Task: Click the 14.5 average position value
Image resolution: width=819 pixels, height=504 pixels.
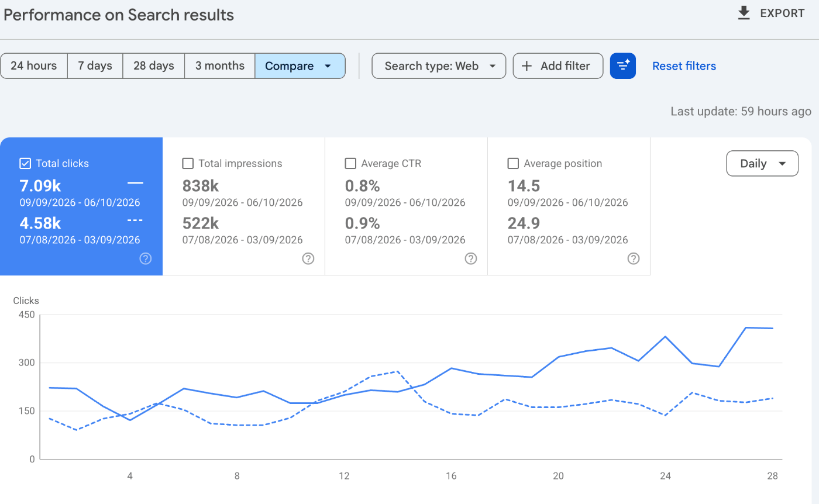Action: [524, 186]
